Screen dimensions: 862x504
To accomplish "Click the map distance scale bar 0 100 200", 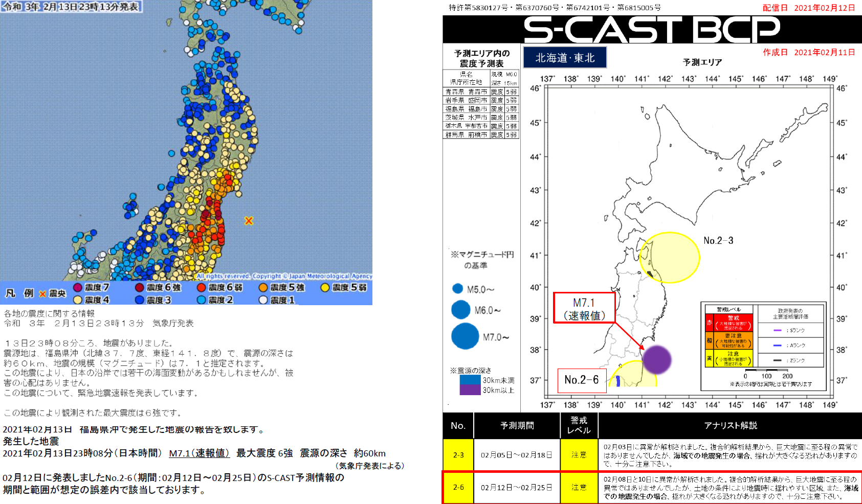I will [x=766, y=374].
